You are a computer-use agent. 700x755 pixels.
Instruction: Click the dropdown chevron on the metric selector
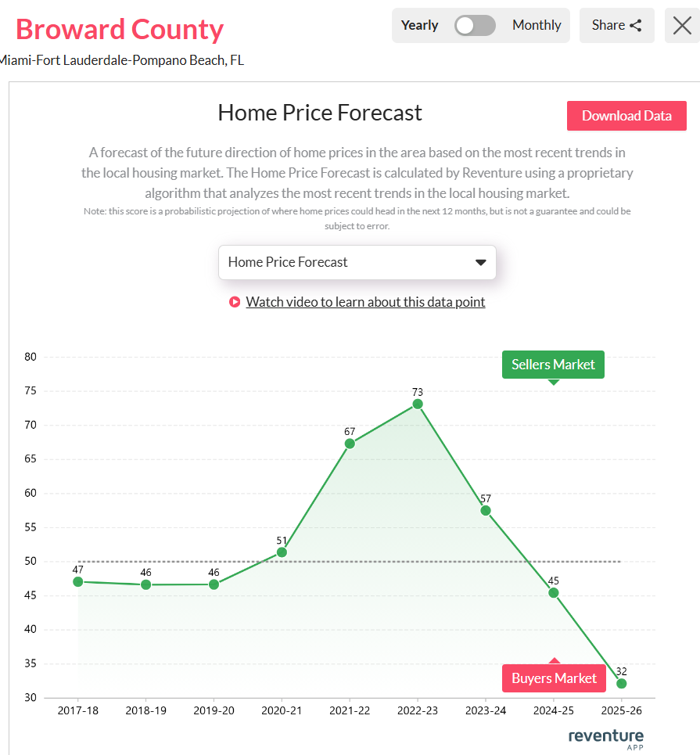click(x=480, y=262)
